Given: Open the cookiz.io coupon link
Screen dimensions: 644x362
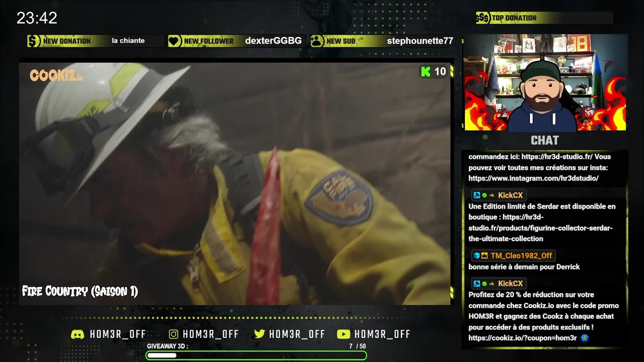Looking at the screenshot, I should coord(522,338).
